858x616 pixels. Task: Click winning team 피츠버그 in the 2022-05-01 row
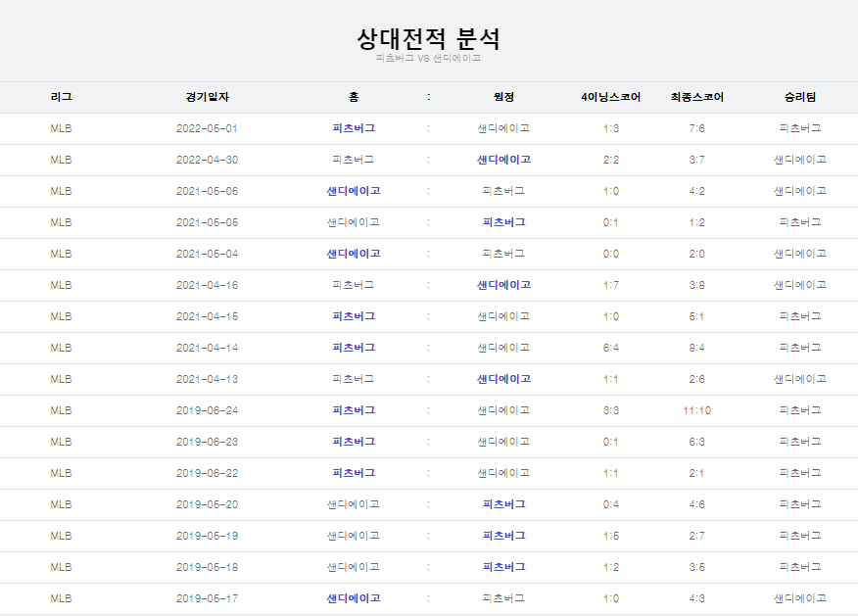point(800,128)
